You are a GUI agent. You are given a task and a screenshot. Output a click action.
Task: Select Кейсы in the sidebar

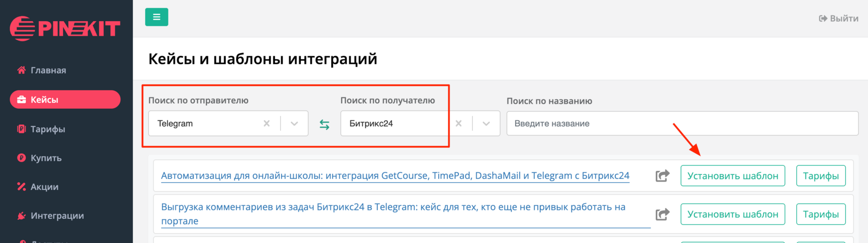pos(65,100)
